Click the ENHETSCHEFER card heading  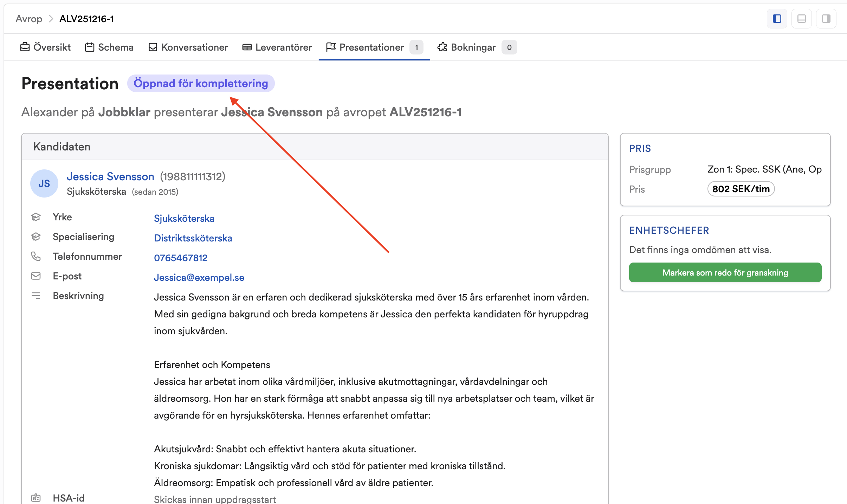tap(669, 230)
